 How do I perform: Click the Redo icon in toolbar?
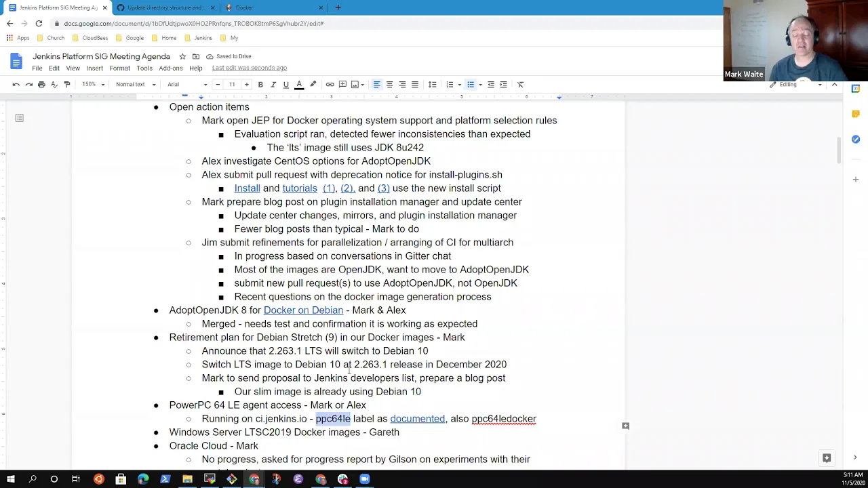(28, 85)
